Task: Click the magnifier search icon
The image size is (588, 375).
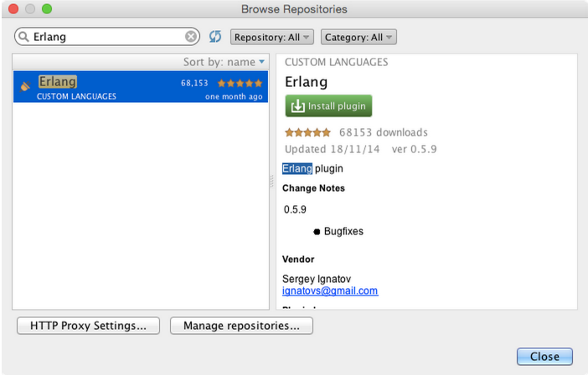Action: [23, 37]
